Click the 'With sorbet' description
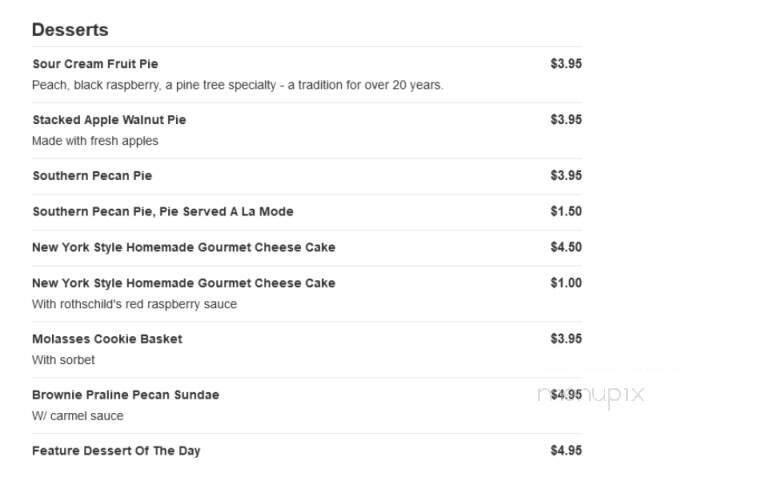 [63, 360]
